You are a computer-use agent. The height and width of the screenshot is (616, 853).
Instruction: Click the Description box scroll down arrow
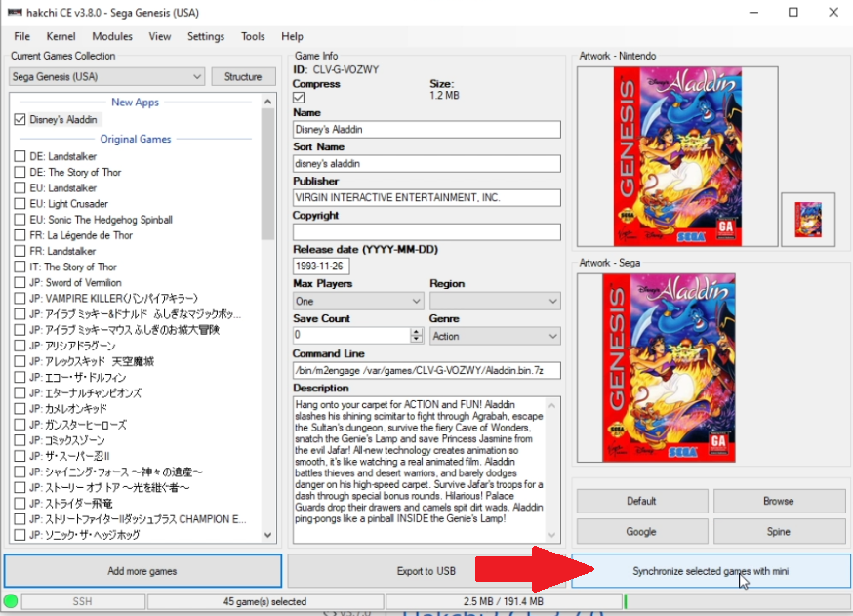pyautogui.click(x=552, y=536)
